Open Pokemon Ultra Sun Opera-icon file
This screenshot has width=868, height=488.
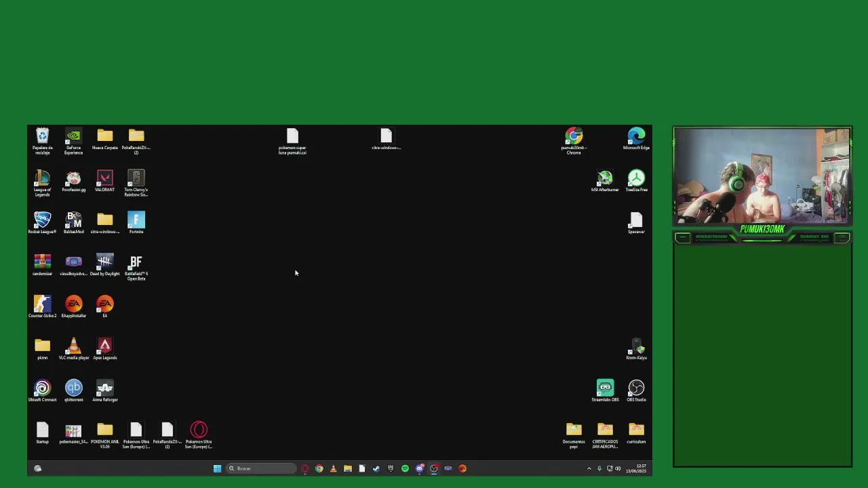pos(199,434)
